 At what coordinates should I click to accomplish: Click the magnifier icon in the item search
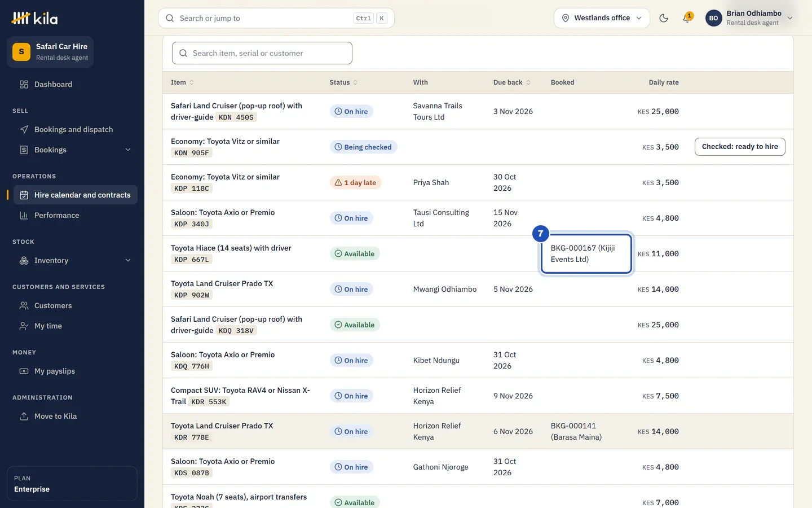point(183,53)
